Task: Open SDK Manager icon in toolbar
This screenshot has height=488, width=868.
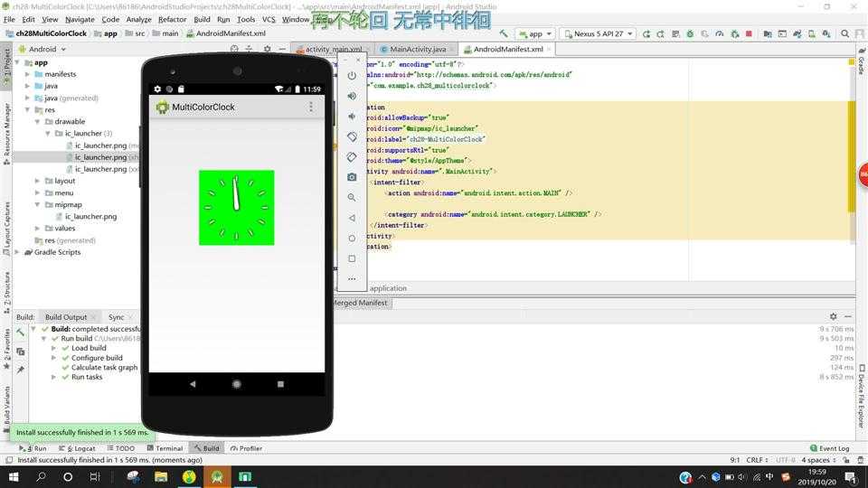Action: click(826, 33)
